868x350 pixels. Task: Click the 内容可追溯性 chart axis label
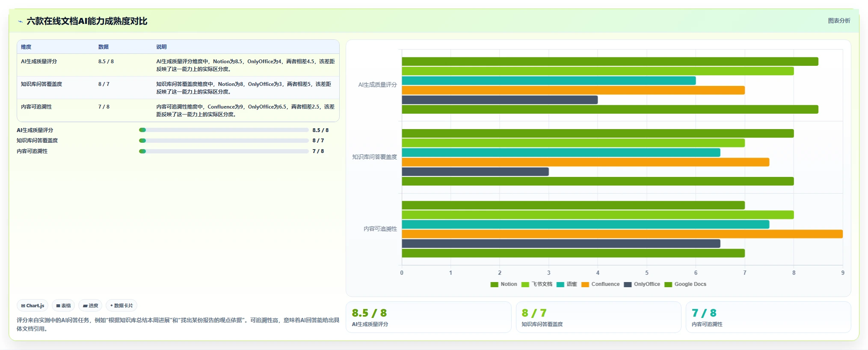pos(380,229)
